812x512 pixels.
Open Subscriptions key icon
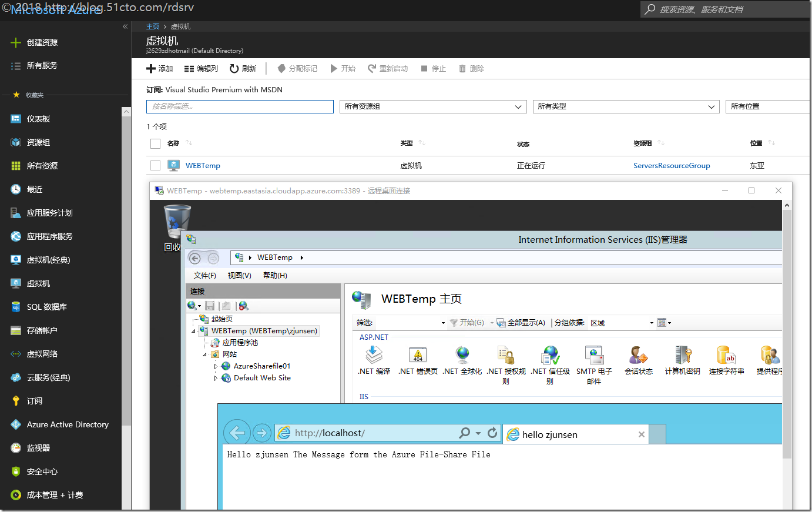click(x=16, y=401)
